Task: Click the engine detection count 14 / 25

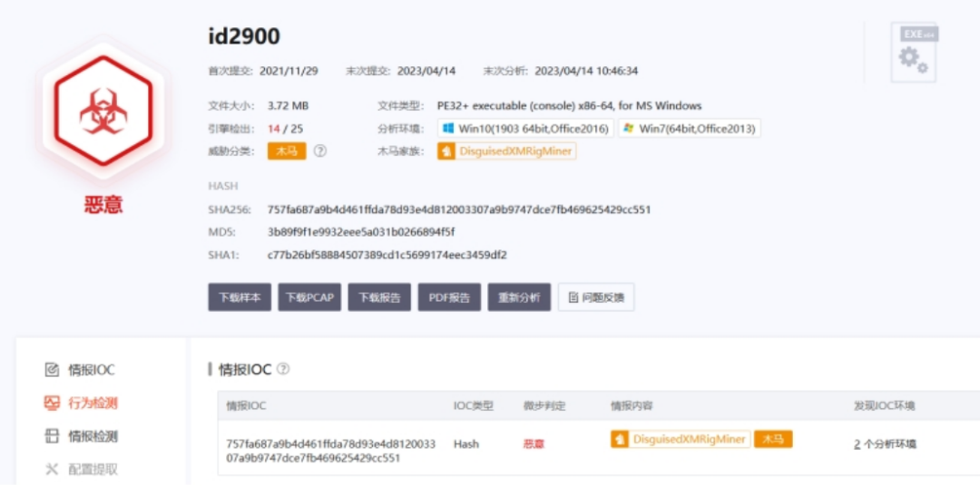Action: point(286,129)
